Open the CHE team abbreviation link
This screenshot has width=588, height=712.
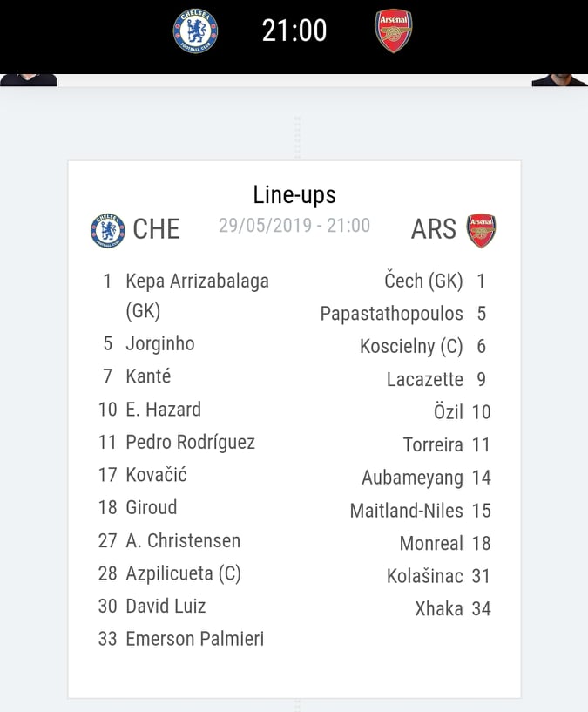click(x=156, y=229)
